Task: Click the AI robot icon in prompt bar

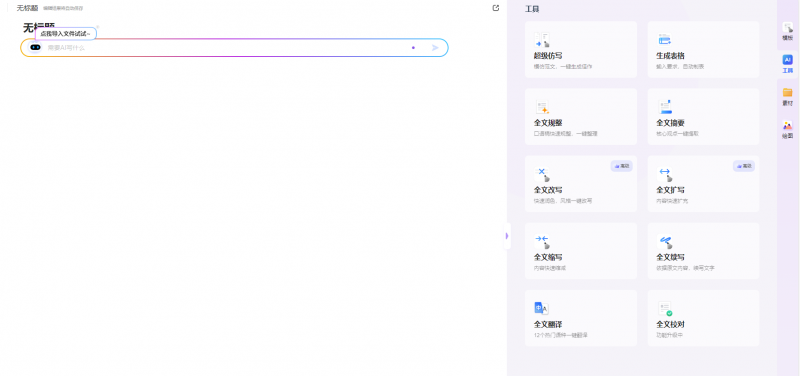Action: [35, 47]
